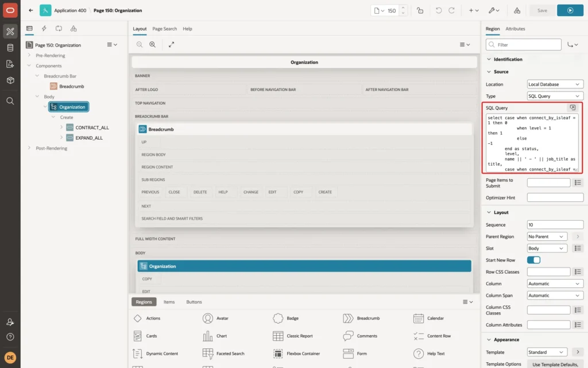Open SQL Workshop database icon

click(10, 48)
